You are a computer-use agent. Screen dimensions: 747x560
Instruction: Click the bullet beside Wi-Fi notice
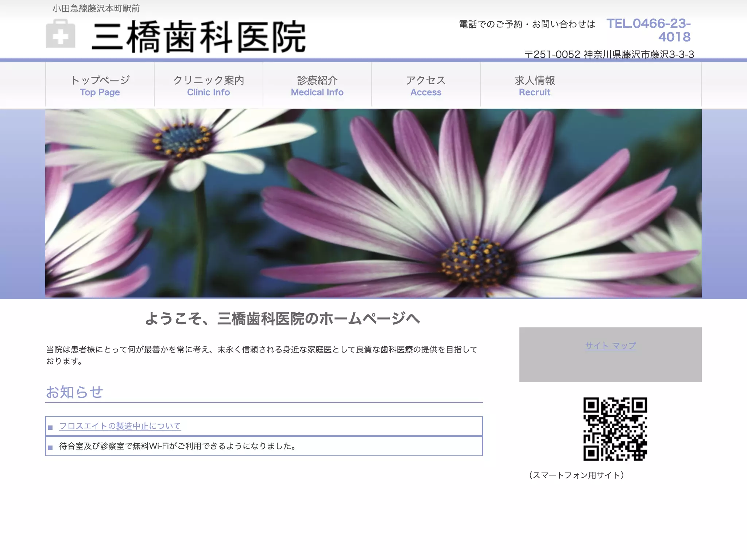pyautogui.click(x=50, y=447)
